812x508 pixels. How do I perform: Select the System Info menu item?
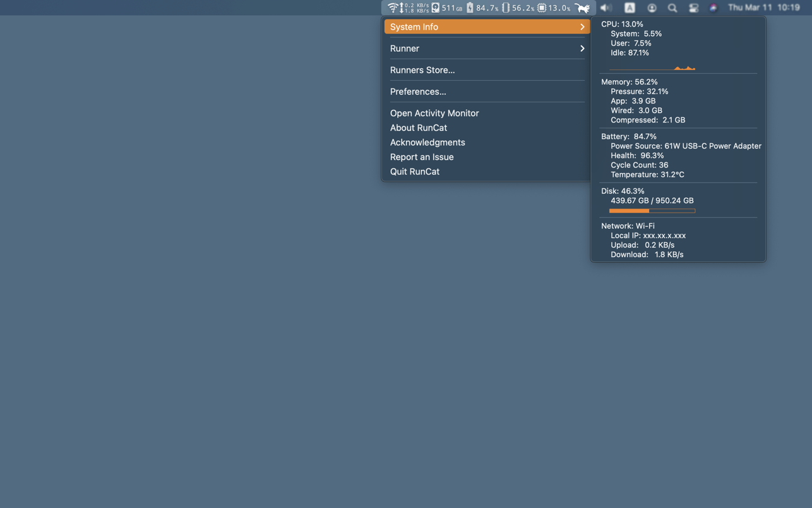(487, 27)
